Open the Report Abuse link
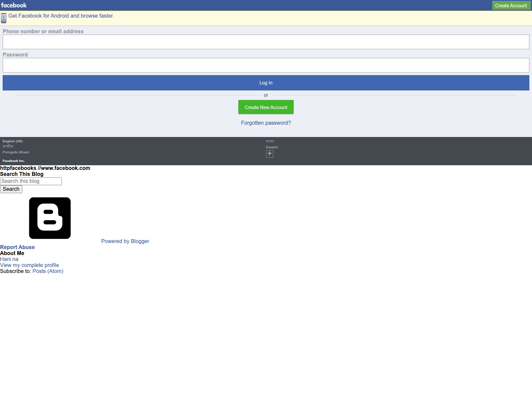Screen dimensions: 532x399 coord(17,247)
